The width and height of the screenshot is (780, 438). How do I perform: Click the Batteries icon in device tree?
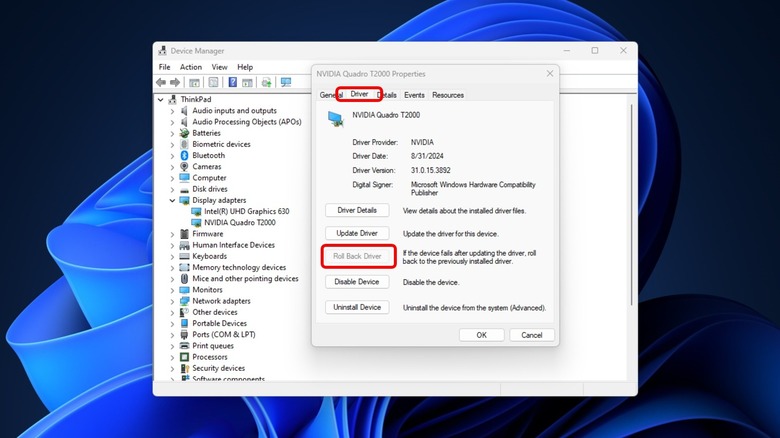pyautogui.click(x=184, y=133)
